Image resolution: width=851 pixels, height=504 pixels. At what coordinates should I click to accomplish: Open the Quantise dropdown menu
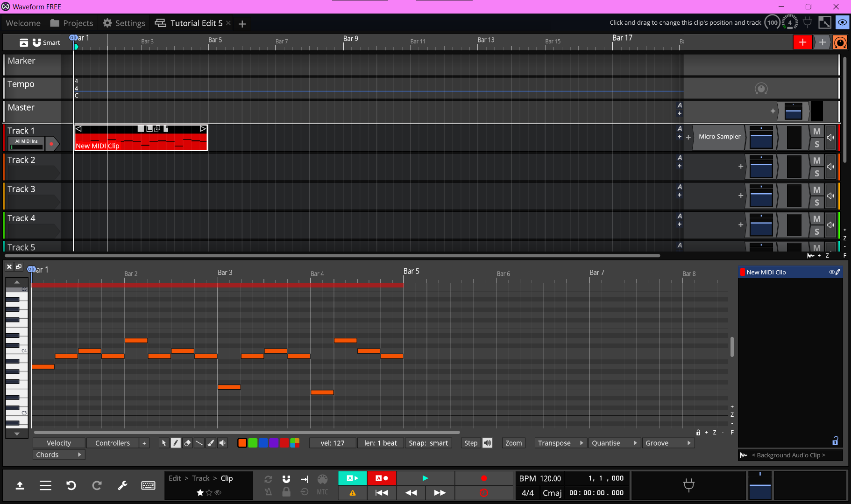pos(614,443)
